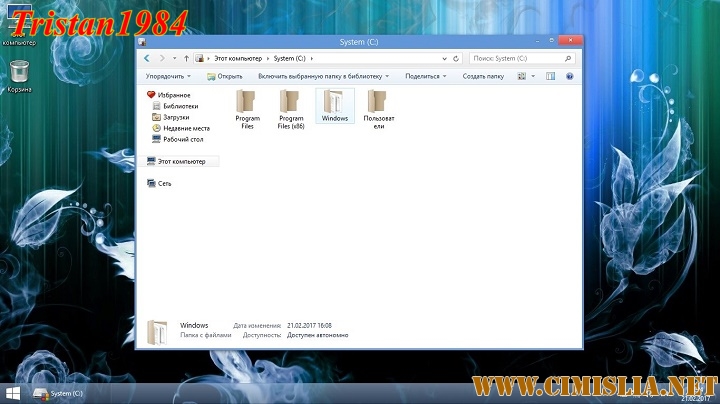
Task: Select the 'Пользователи' folder
Action: click(378, 109)
